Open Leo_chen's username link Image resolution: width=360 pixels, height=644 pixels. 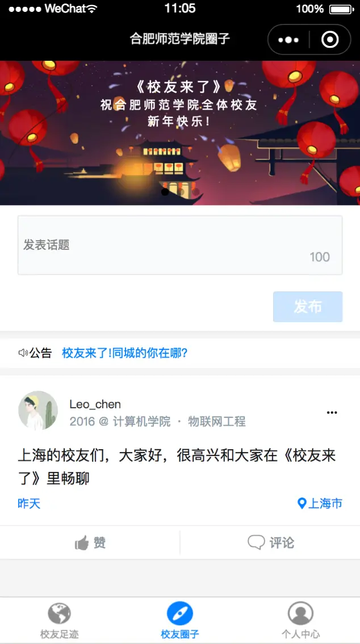tap(95, 404)
